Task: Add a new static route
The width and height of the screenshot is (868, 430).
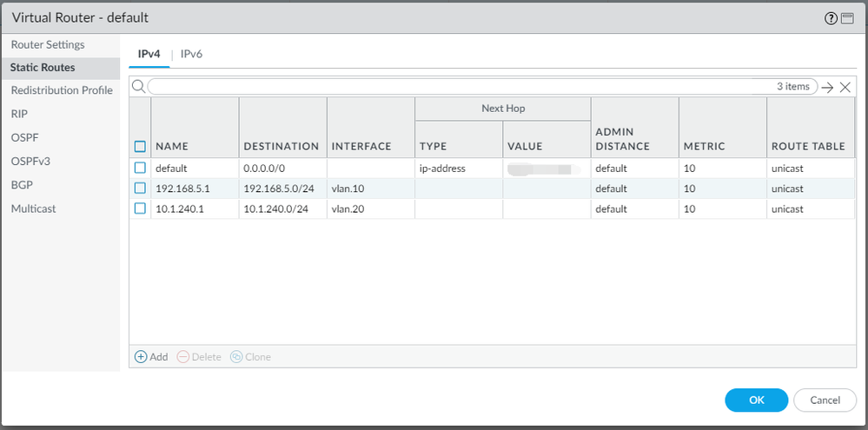Action: pyautogui.click(x=151, y=357)
